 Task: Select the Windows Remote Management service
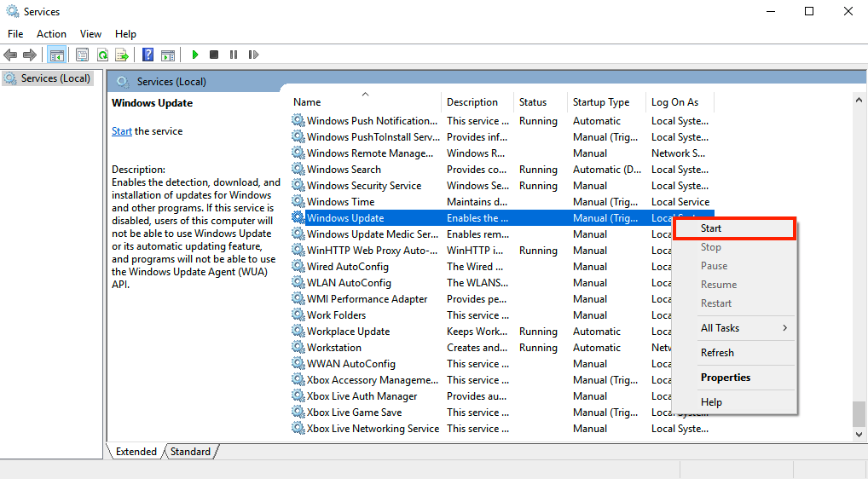click(502, 153)
